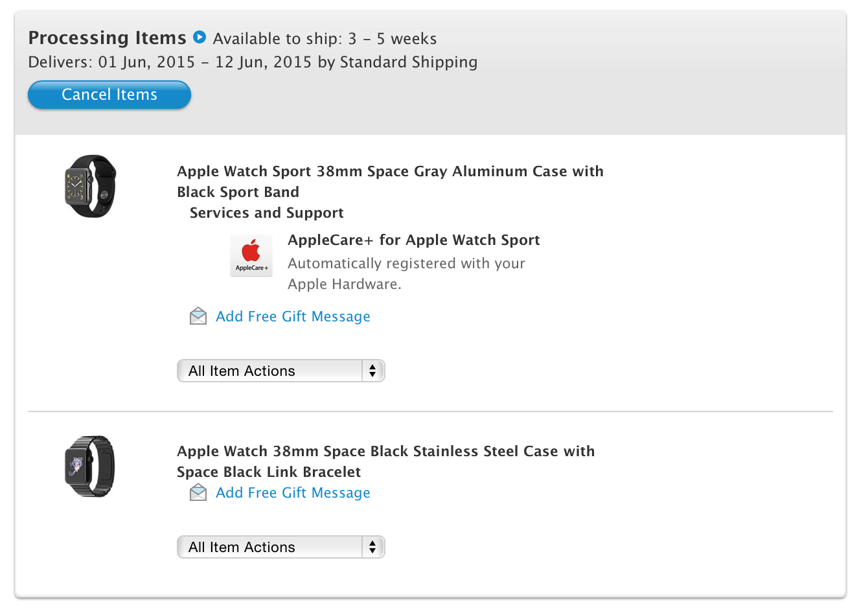
Task: Click envelope icon under Space Black Link Bracelet
Action: pyautogui.click(x=198, y=492)
